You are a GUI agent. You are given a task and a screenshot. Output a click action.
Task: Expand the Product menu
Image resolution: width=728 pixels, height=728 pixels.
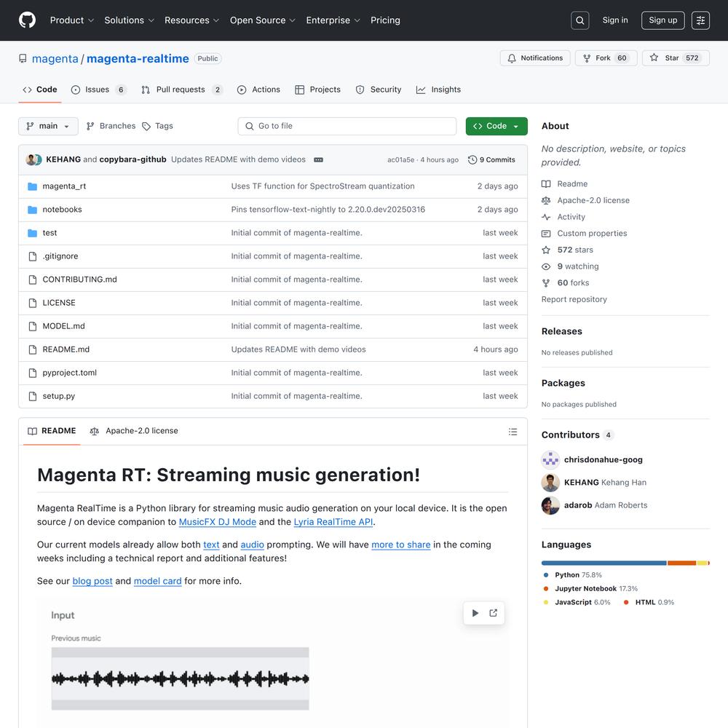[x=72, y=20]
